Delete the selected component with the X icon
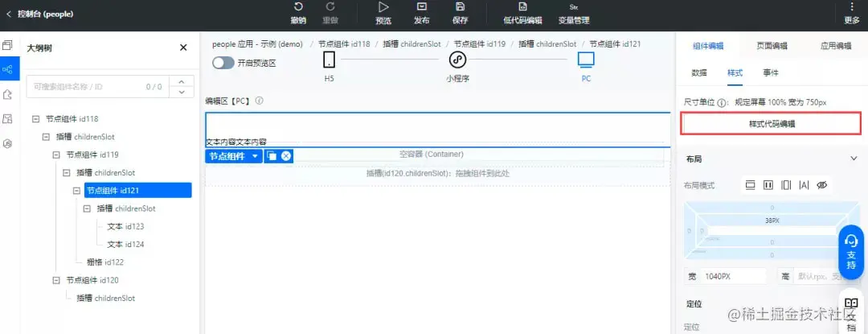 point(285,156)
